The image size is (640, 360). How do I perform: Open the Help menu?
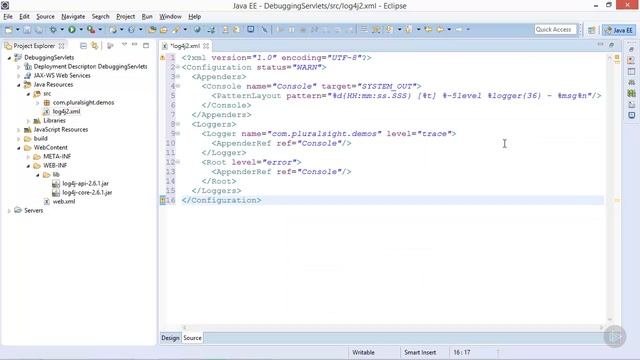194,16
